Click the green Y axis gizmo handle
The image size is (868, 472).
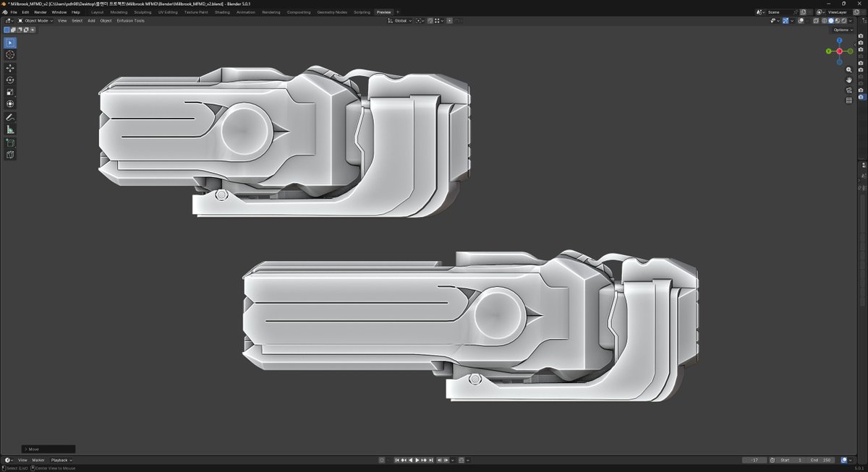829,51
